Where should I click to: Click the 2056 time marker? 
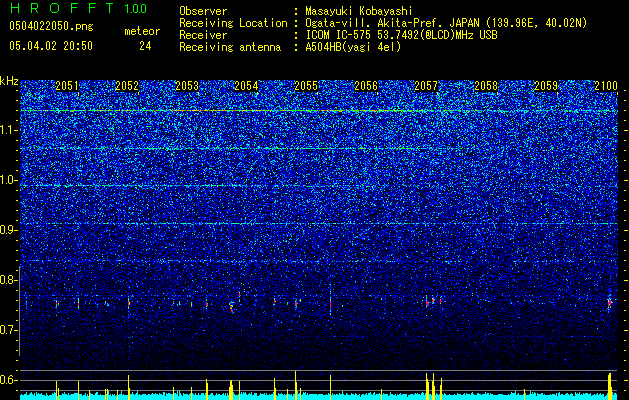coord(366,86)
